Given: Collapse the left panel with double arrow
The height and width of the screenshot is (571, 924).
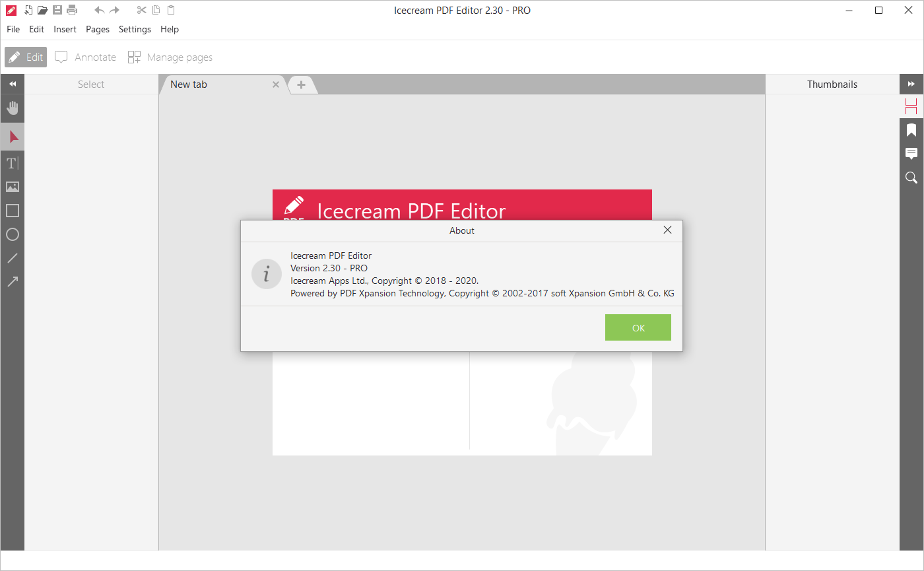Looking at the screenshot, I should pyautogui.click(x=13, y=84).
